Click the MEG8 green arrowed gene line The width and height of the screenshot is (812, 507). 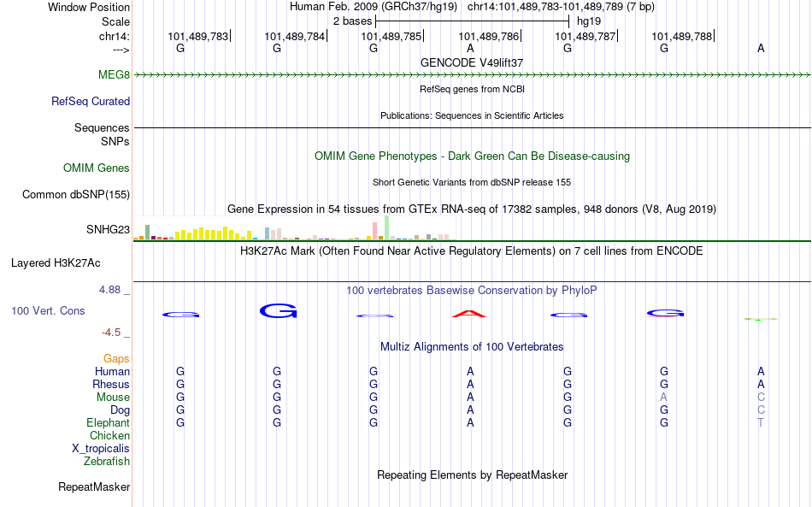coord(472,75)
